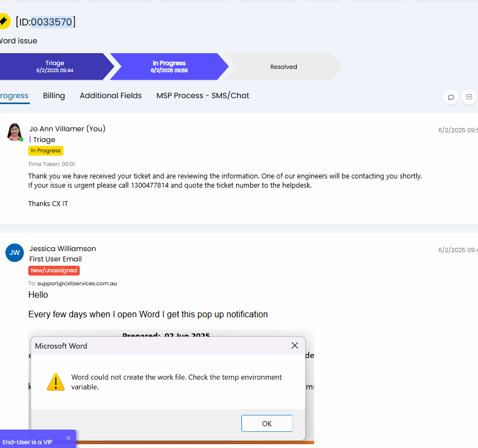Screen dimensions: 478x448
Task: Click the name Jo Ann Villamer (You)
Action: point(67,129)
